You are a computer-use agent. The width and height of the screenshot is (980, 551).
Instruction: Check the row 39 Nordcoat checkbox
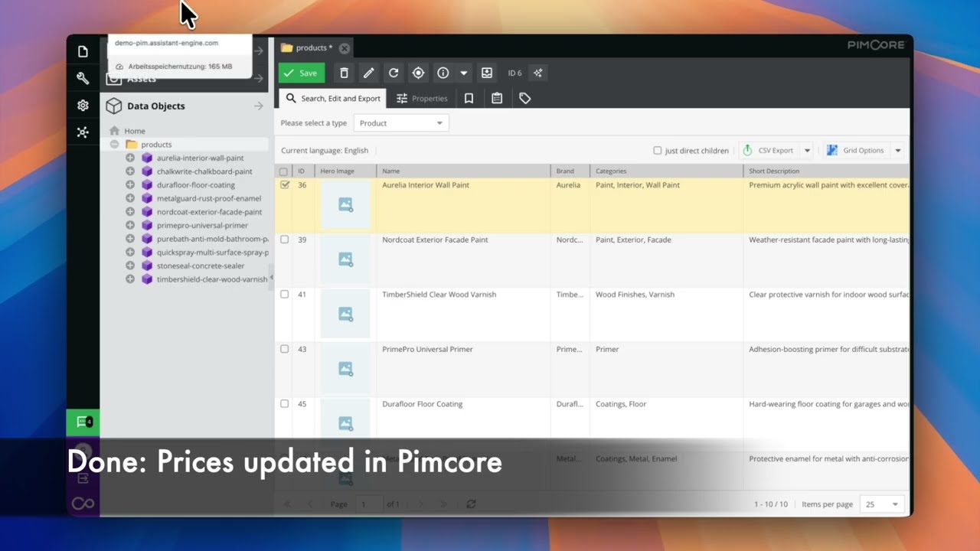coord(285,240)
